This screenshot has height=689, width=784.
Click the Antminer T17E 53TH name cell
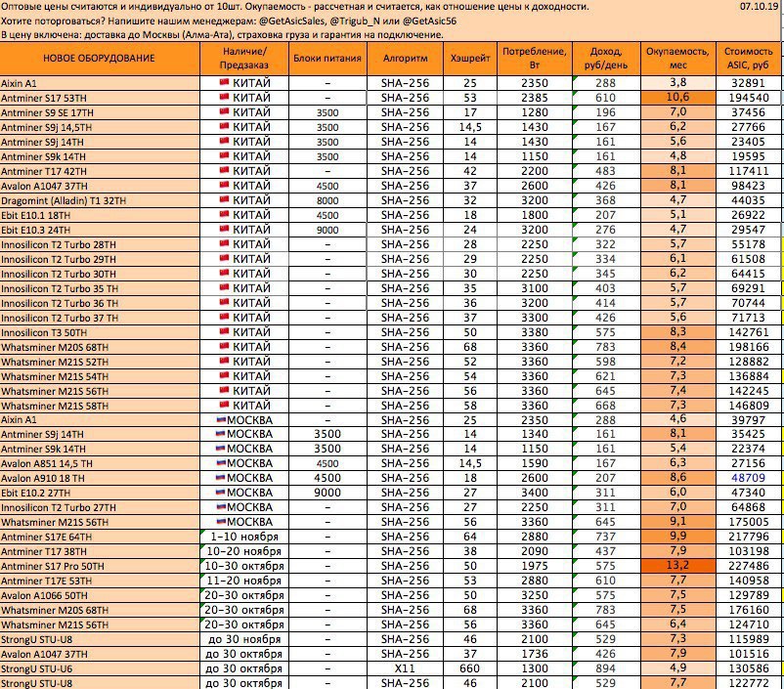100,581
